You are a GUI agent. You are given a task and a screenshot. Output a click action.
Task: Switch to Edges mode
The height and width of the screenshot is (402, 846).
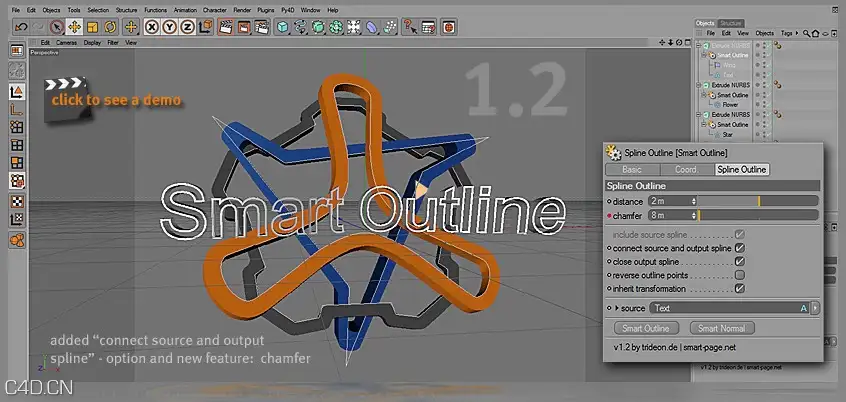click(17, 145)
